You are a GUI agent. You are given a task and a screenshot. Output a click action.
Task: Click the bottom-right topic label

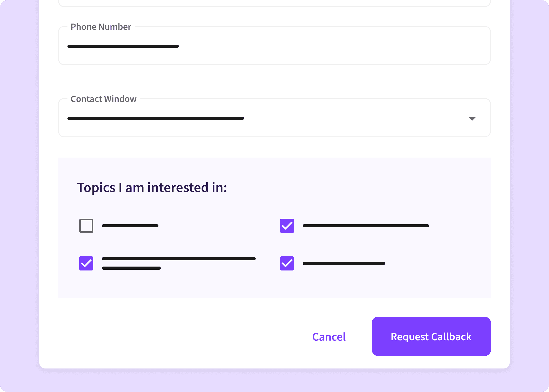click(344, 263)
